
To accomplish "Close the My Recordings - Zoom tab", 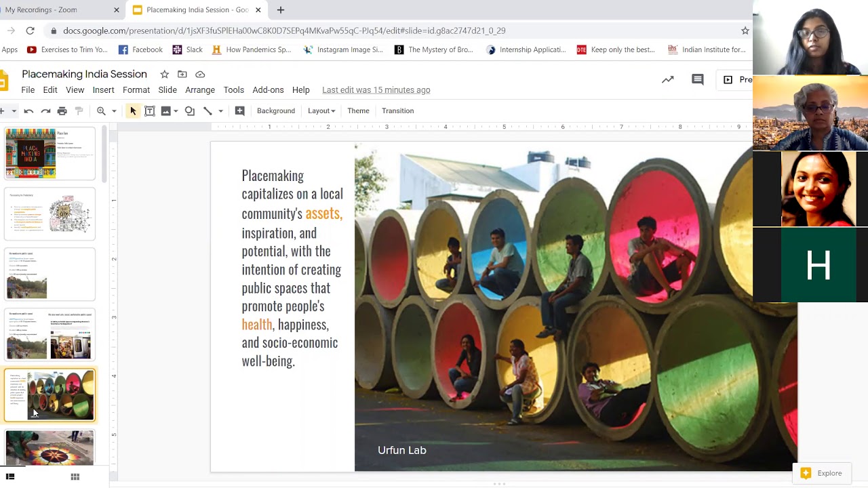I will 117,10.
